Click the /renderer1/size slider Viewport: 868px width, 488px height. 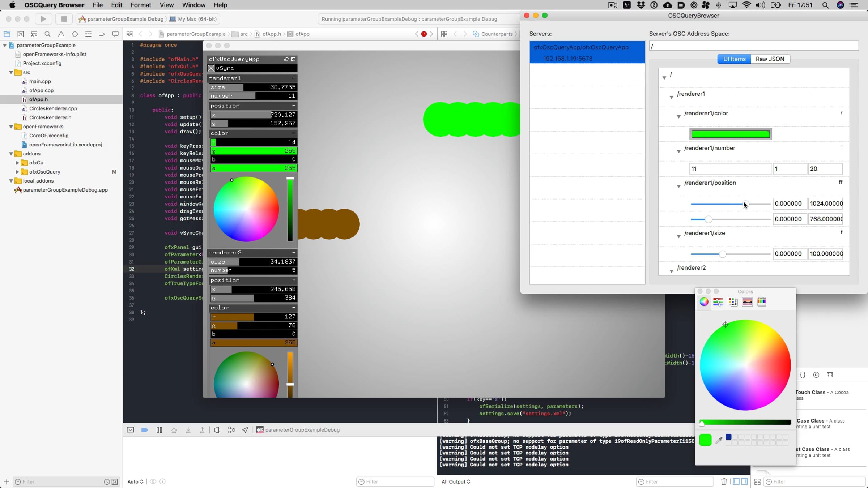730,254
